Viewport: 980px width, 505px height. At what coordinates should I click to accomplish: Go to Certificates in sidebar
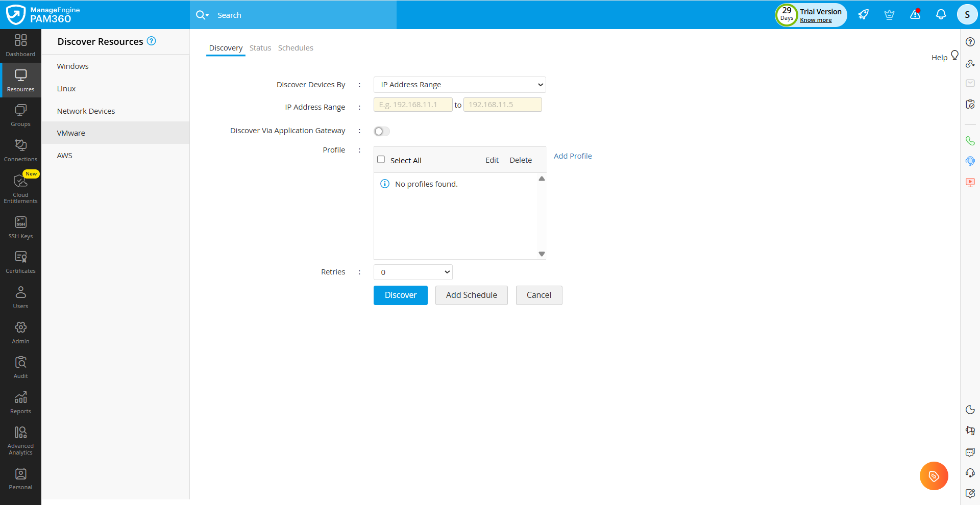point(20,262)
